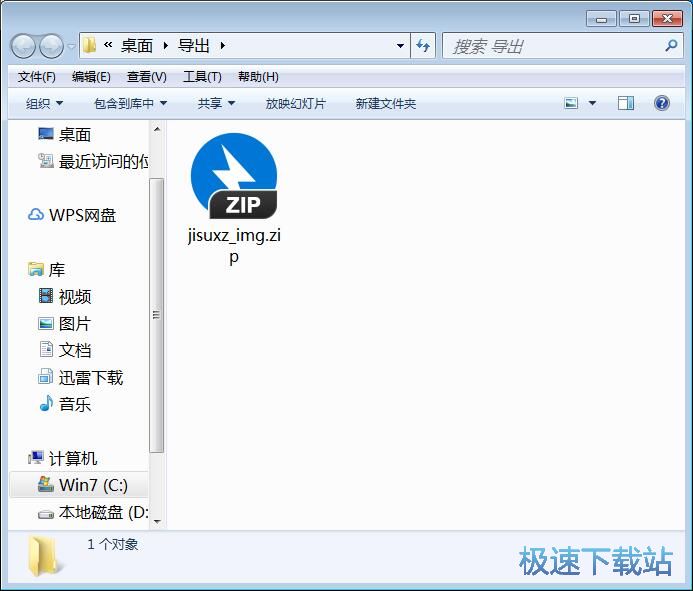This screenshot has height=591, width=693.
Task: Select 库 in the navigation pane
Action: click(x=47, y=269)
